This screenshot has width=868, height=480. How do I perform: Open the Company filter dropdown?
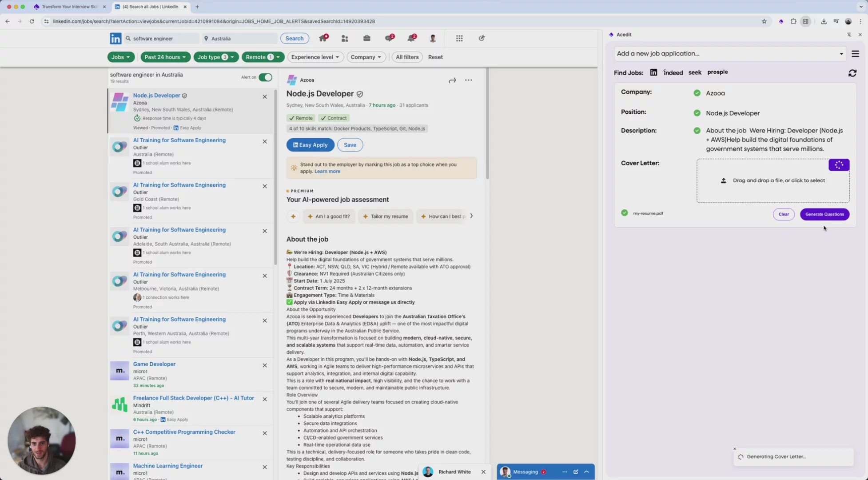[366, 57]
